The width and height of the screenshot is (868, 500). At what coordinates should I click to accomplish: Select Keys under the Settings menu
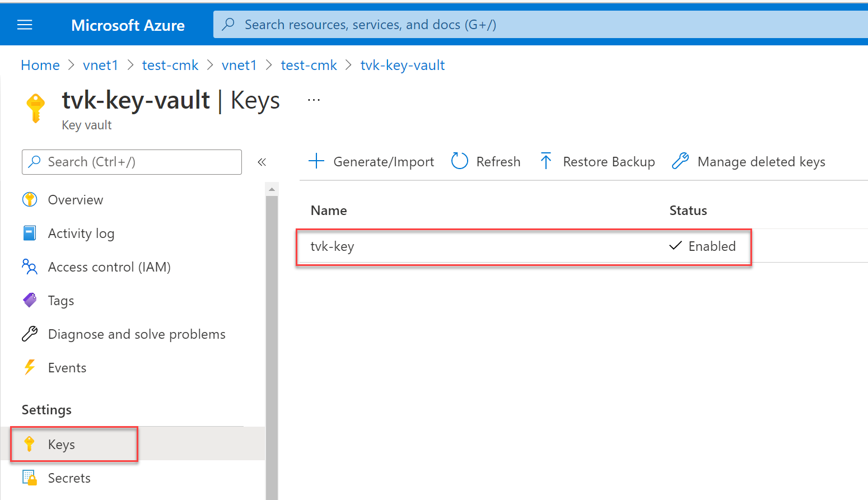pyautogui.click(x=61, y=444)
